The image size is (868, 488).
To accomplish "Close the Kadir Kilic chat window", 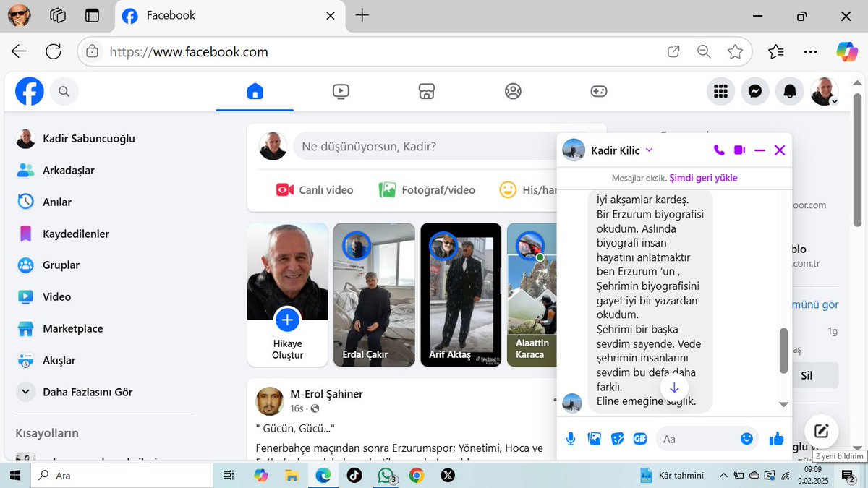I will (x=780, y=150).
